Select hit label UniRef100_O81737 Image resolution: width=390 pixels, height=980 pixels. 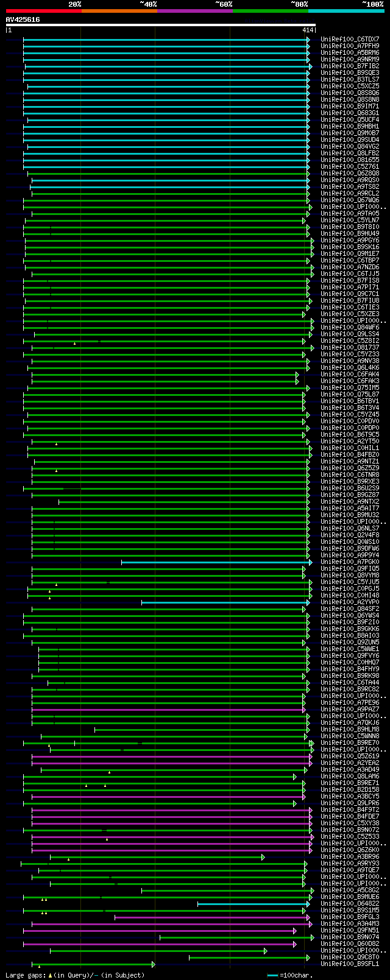(x=350, y=347)
